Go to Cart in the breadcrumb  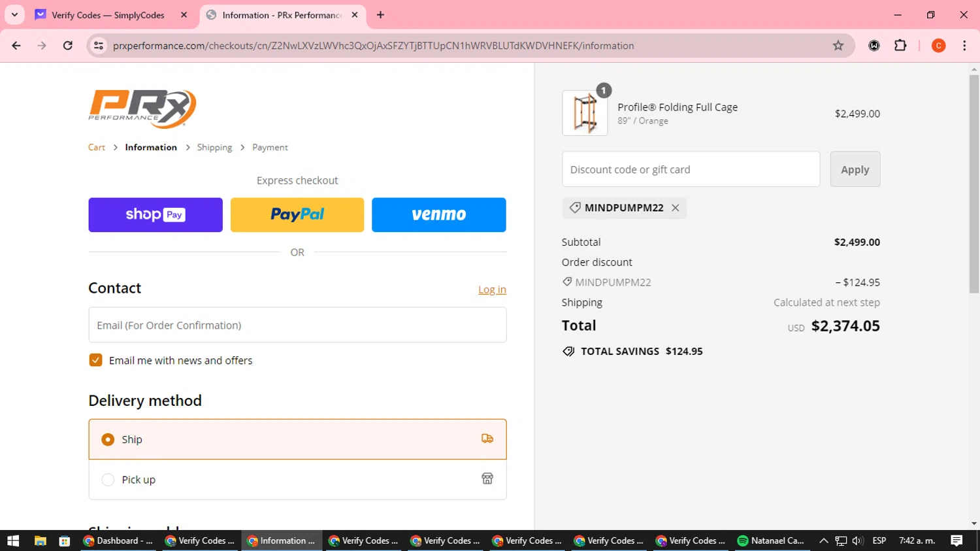click(x=97, y=148)
